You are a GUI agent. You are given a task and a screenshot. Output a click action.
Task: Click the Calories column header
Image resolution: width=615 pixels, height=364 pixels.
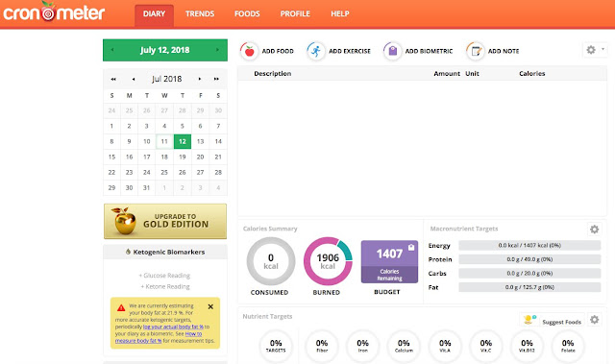point(531,74)
